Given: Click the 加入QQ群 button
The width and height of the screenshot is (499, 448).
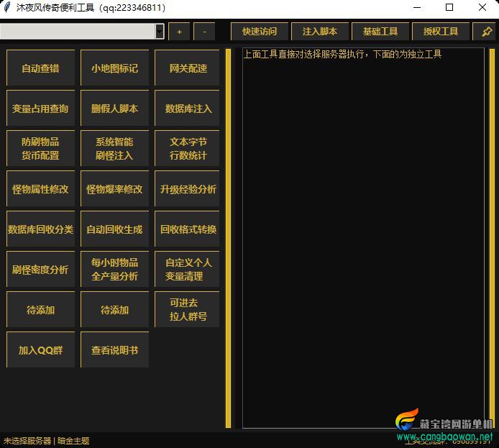Looking at the screenshot, I should [40, 349].
